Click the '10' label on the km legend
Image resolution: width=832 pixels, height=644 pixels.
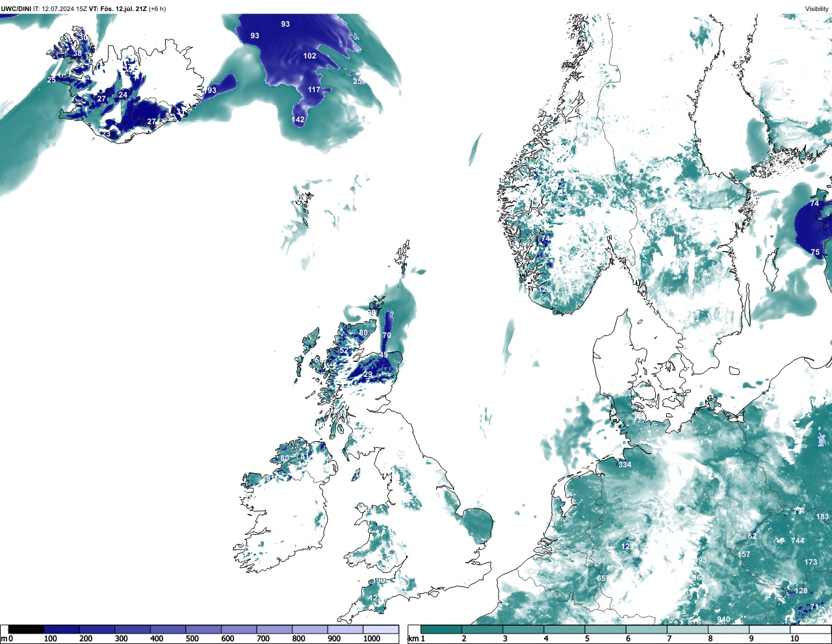(794, 639)
